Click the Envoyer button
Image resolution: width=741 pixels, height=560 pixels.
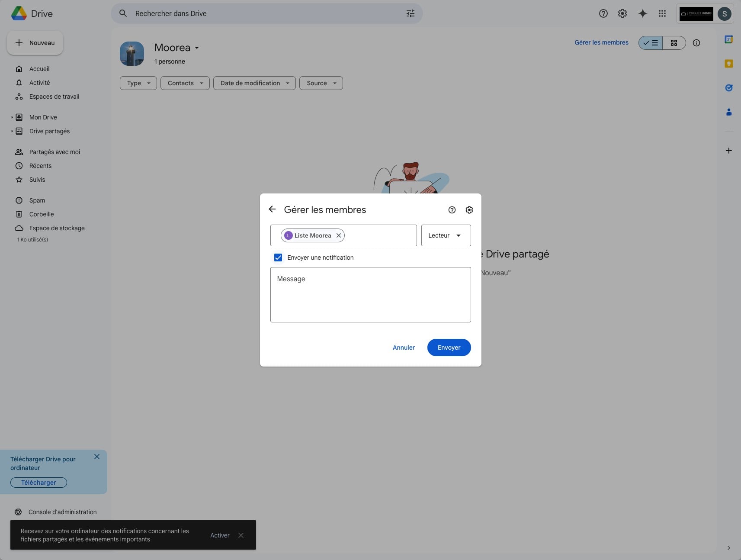pyautogui.click(x=449, y=348)
